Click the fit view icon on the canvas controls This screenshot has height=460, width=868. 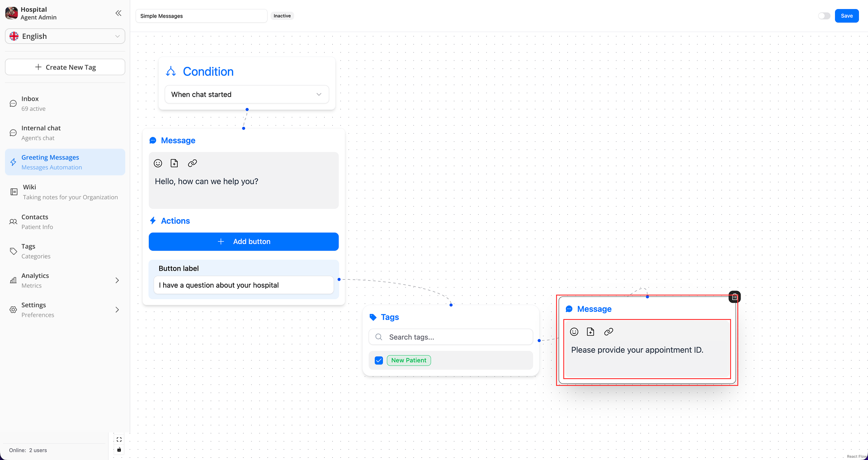click(119, 439)
